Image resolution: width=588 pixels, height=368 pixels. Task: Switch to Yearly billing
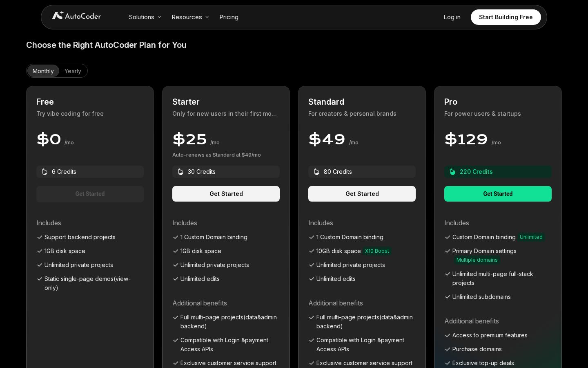click(73, 71)
